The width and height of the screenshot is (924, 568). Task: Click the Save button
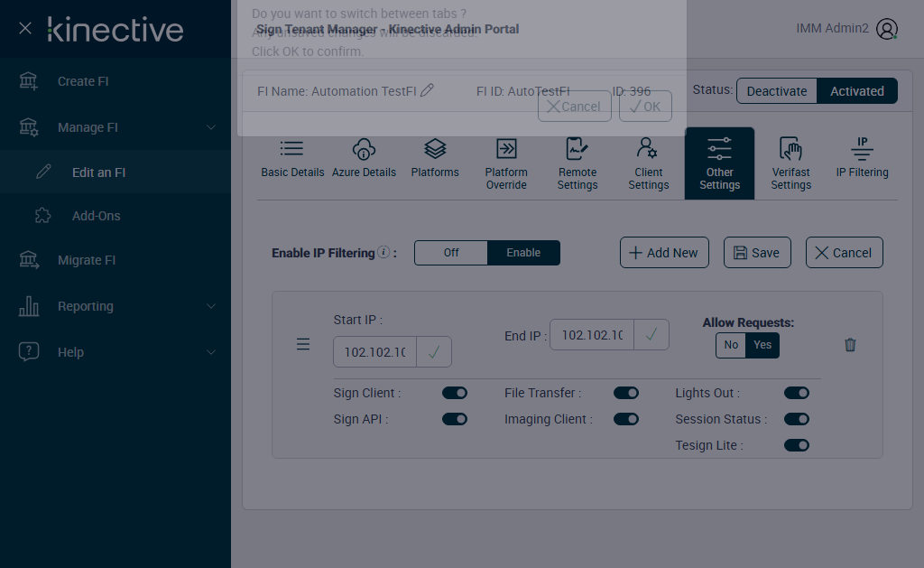click(757, 253)
